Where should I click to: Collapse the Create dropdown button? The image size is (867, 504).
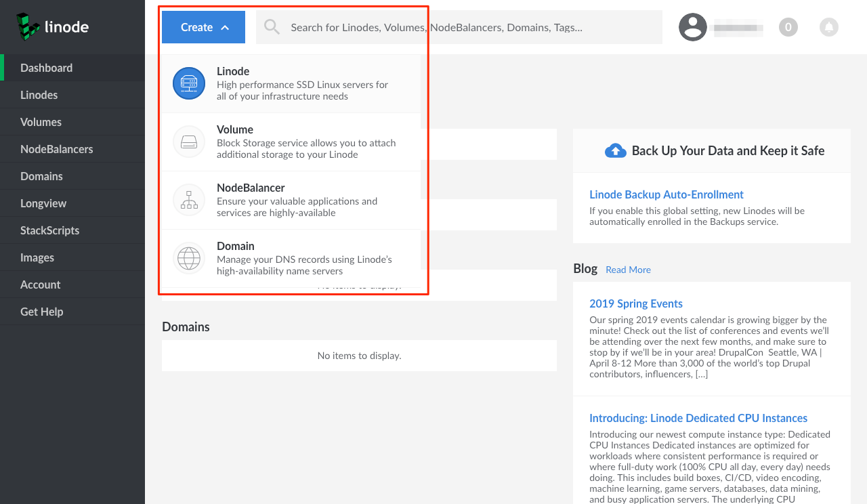[x=204, y=27]
